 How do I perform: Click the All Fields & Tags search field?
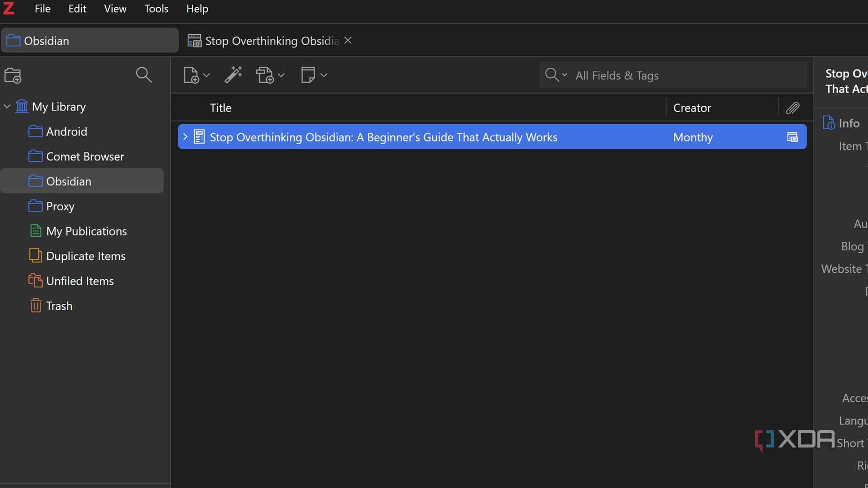coord(658,75)
